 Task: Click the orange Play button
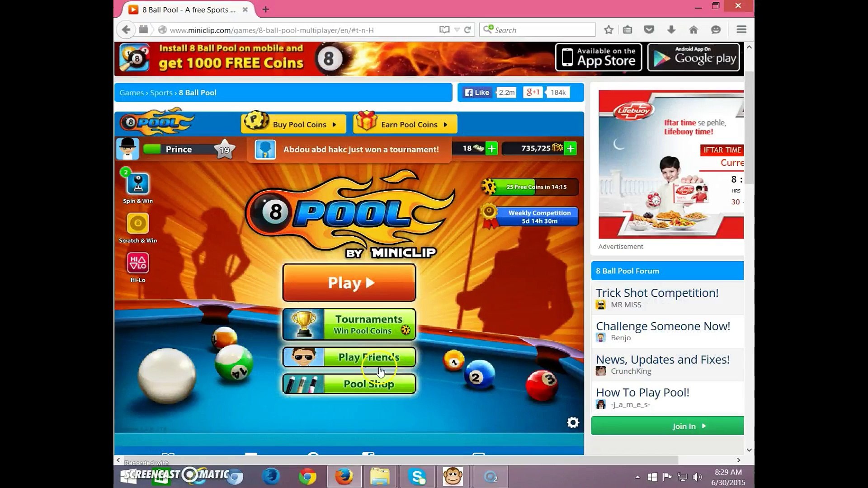click(x=349, y=283)
